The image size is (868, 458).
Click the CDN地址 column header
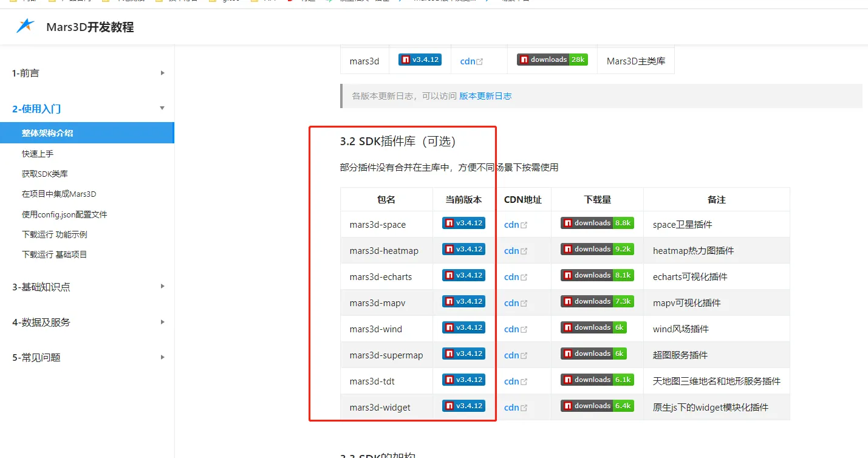[523, 199]
